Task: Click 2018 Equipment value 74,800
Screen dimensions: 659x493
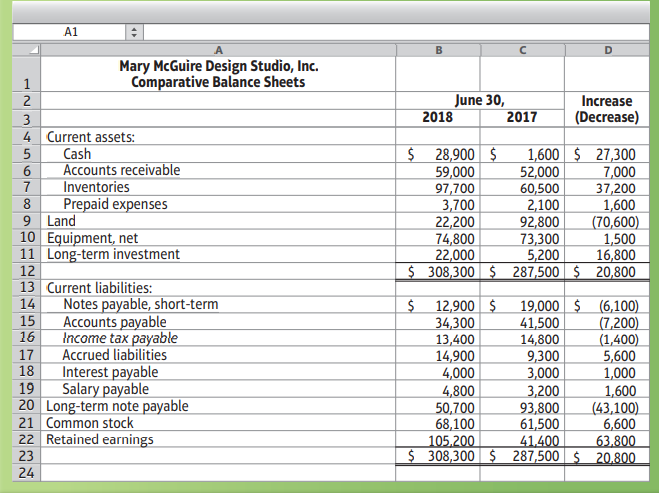Action: [455, 239]
